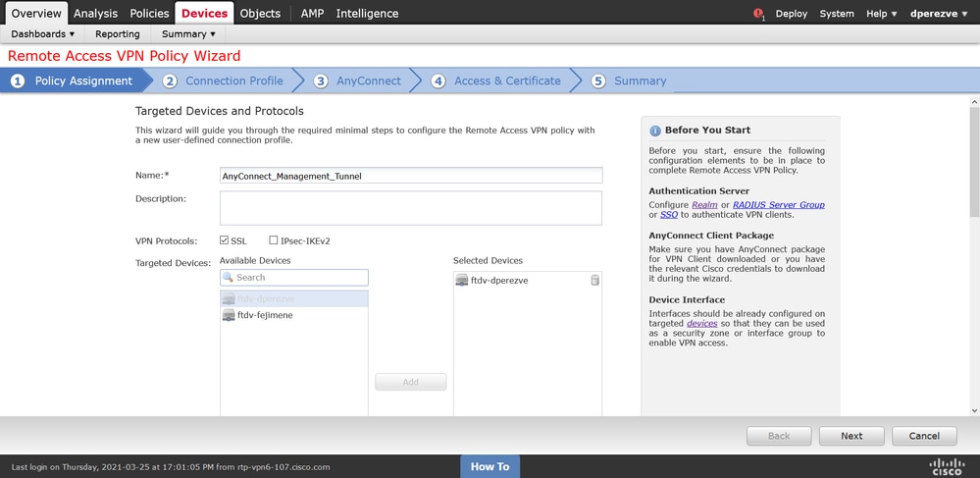The width and height of the screenshot is (980, 478).
Task: Open the System menu
Action: point(837,13)
